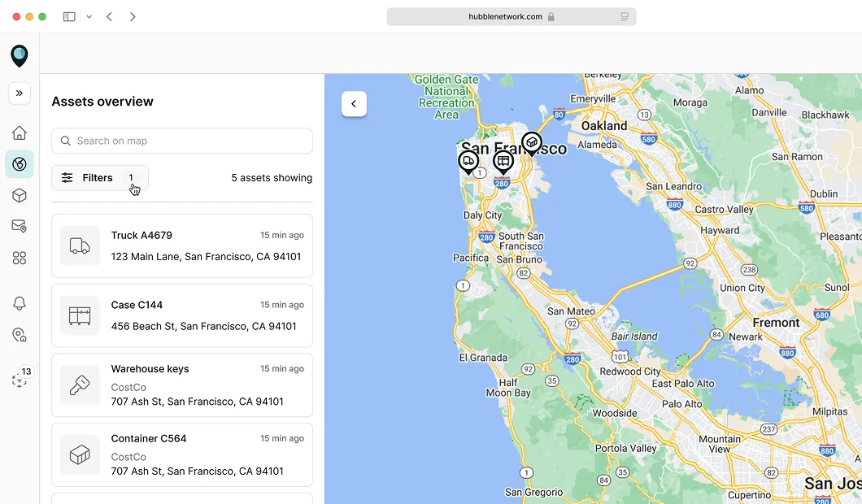This screenshot has width=862, height=504.
Task: Open the assets package icon in sidebar
Action: click(19, 195)
